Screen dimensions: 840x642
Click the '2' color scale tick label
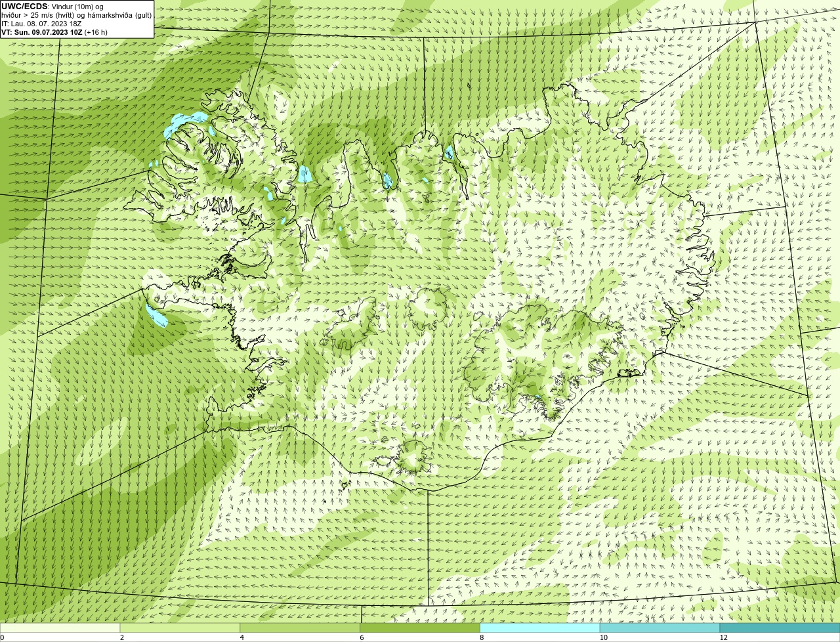click(x=122, y=637)
